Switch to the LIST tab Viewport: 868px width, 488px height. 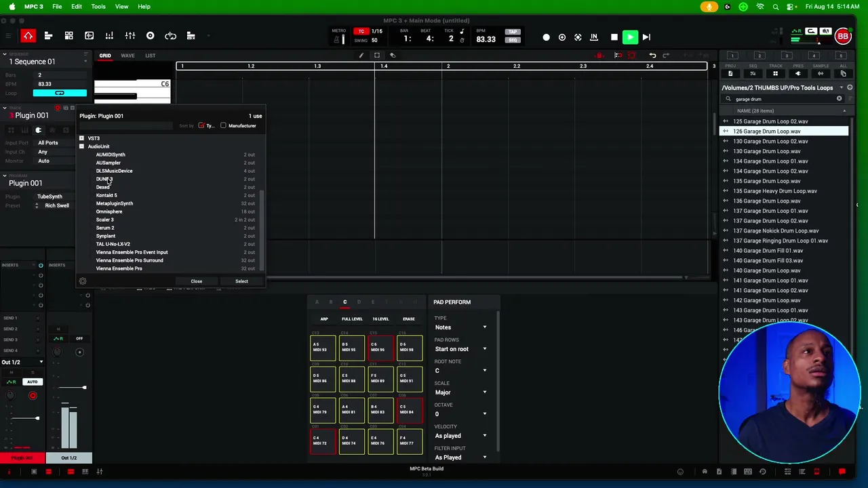(151, 56)
